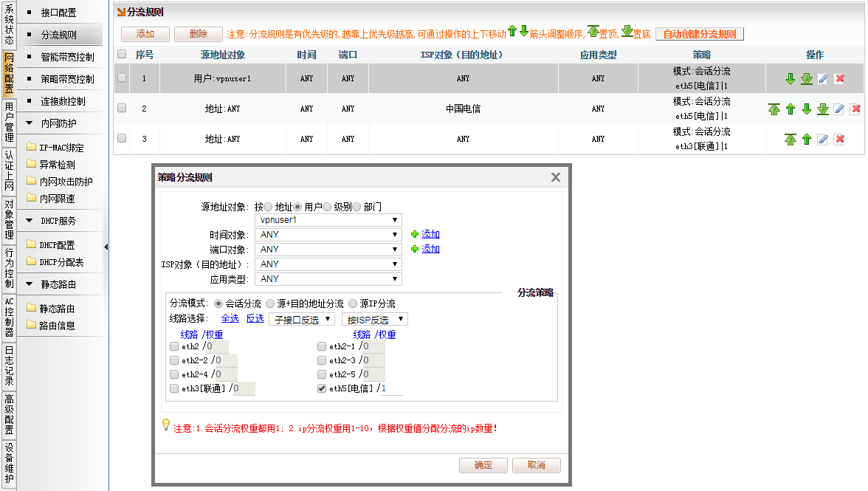The width and height of the screenshot is (868, 491).
Task: Open 智能带宽控制 in the sidebar
Action: click(x=67, y=57)
